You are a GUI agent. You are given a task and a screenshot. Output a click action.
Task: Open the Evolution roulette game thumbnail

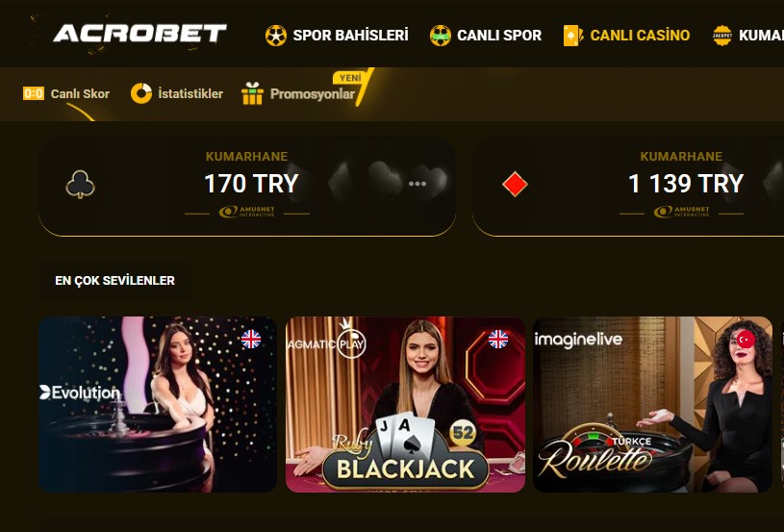pos(158,404)
